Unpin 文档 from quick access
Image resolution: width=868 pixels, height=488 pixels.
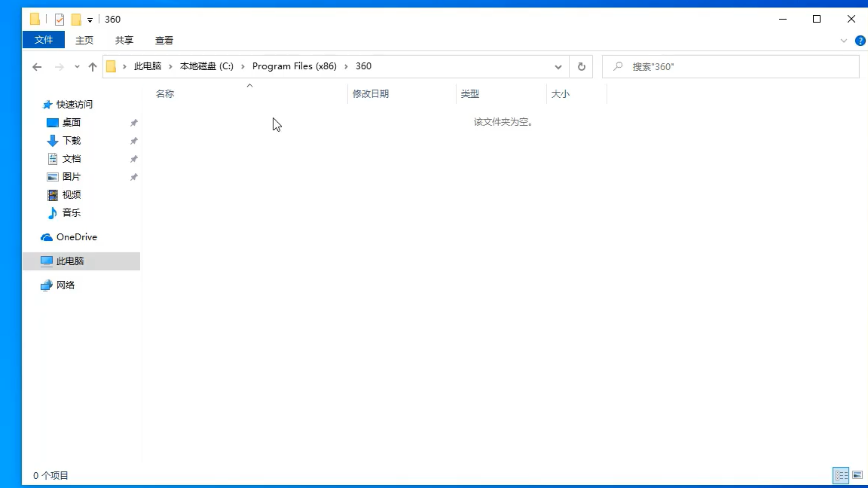(133, 158)
